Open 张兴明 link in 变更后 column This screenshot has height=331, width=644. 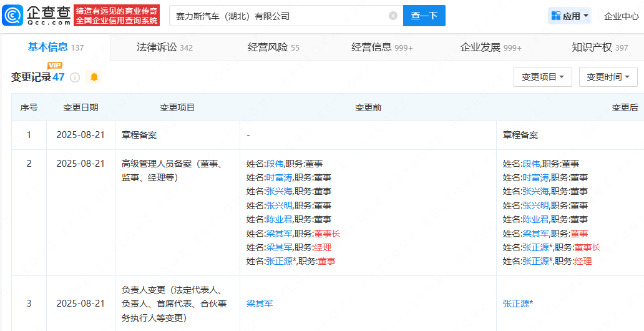(x=535, y=205)
